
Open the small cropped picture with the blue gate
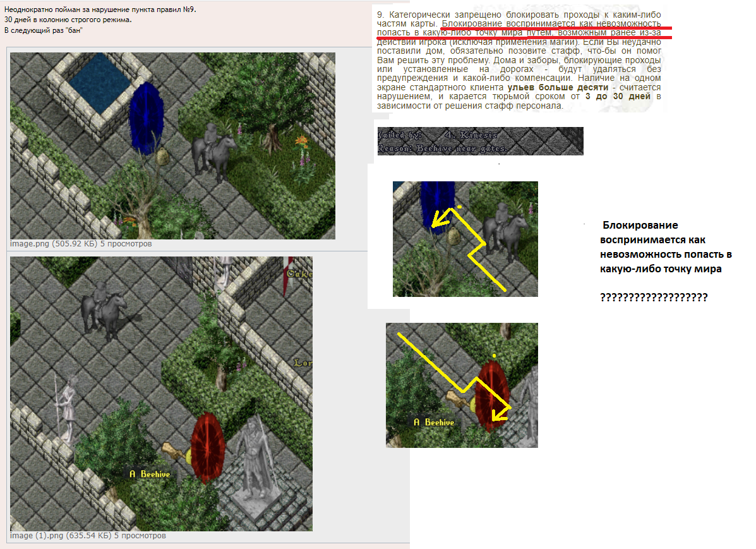pyautogui.click(x=465, y=239)
